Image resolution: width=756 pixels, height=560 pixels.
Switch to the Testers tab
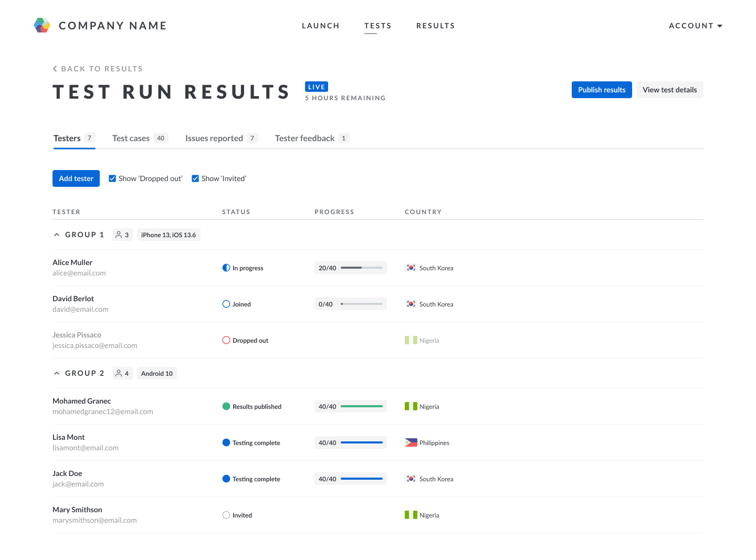point(74,138)
